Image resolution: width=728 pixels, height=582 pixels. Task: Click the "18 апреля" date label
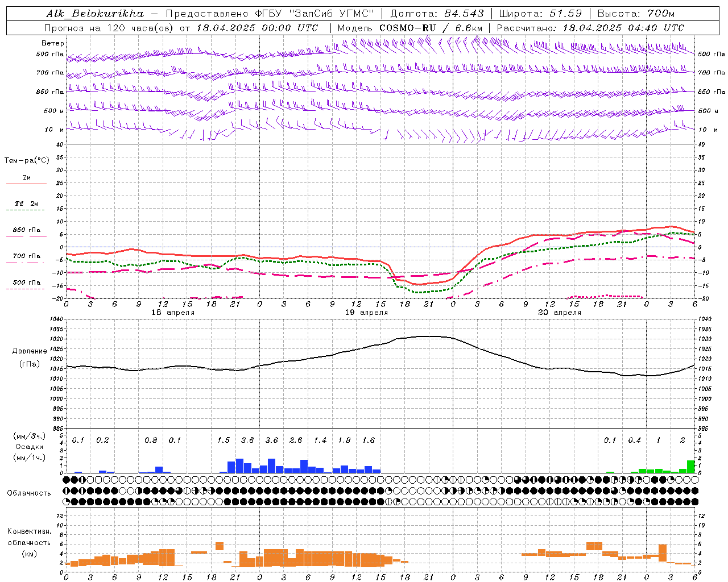(x=173, y=313)
